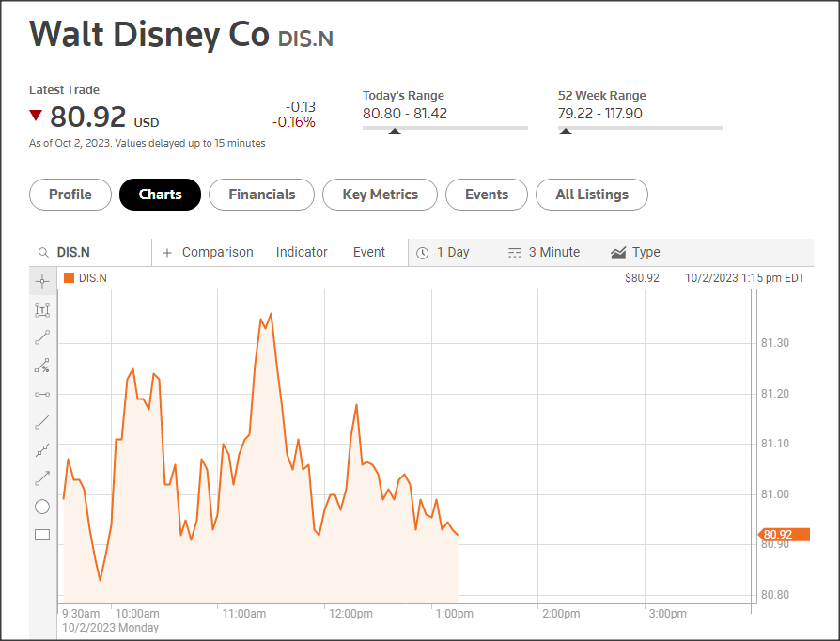840x641 pixels.
Task: Click the Latest Trade price 80.92
Action: coord(88,117)
